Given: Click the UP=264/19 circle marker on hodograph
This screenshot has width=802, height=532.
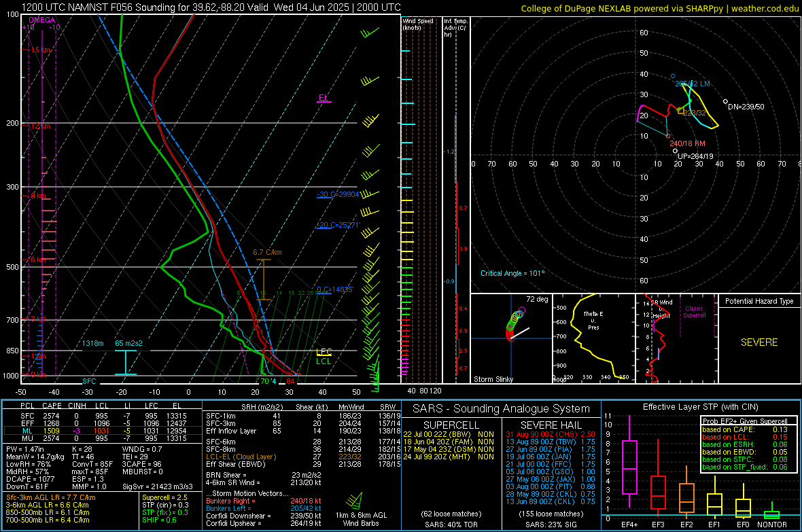Looking at the screenshot, I should [675, 151].
